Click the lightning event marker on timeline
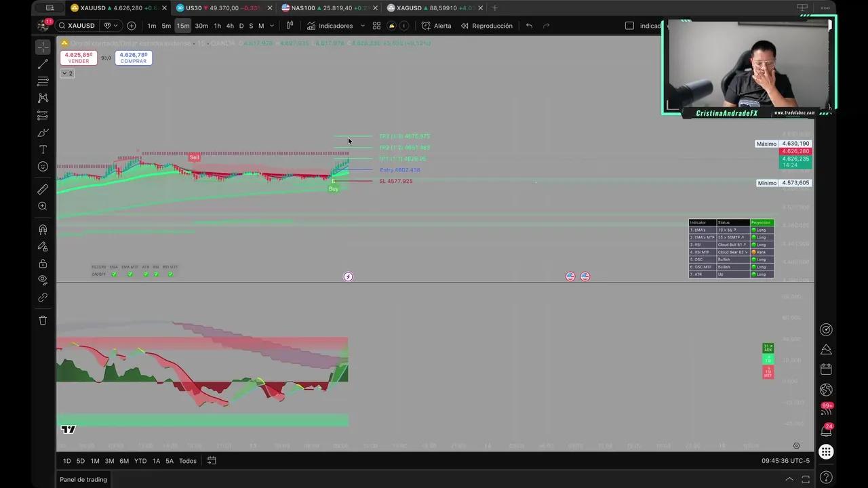The height and width of the screenshot is (488, 868). (x=348, y=277)
